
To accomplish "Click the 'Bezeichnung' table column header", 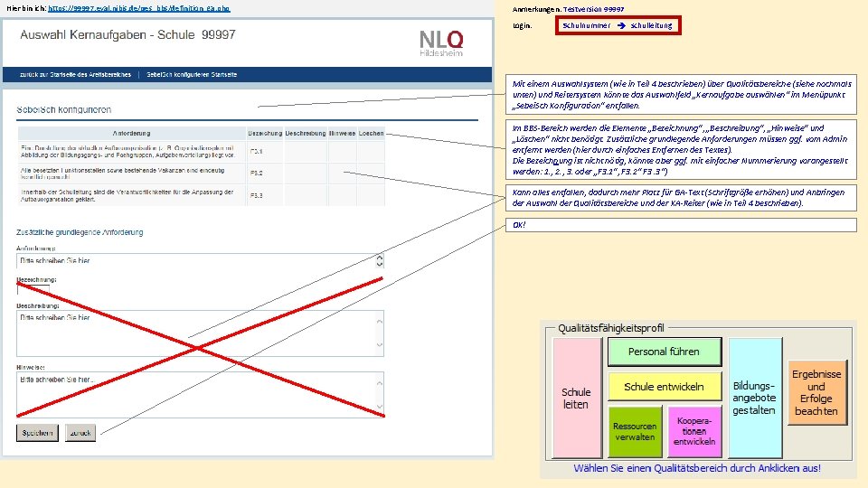I will click(x=265, y=134).
